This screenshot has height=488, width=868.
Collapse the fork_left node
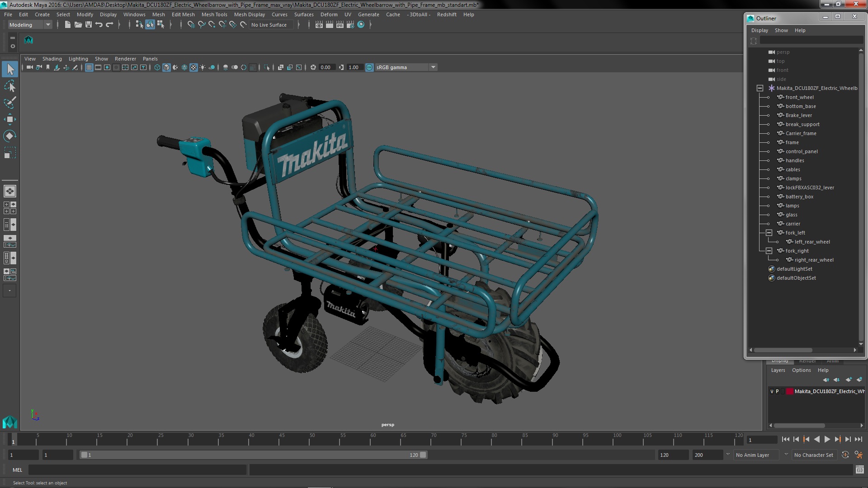[769, 233]
